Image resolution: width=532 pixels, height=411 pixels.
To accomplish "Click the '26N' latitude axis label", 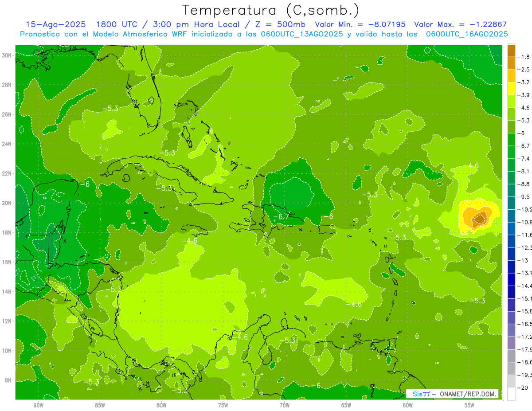I will click(8, 114).
